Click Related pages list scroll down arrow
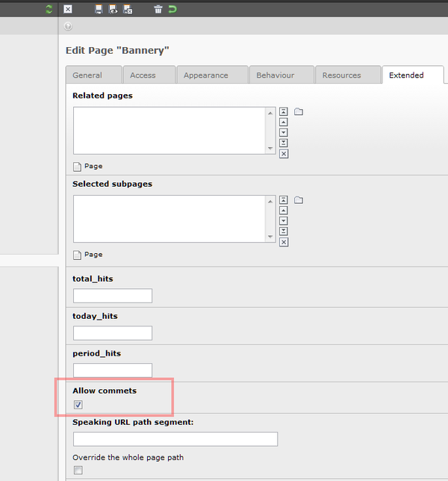The height and width of the screenshot is (481, 448). pyautogui.click(x=270, y=148)
